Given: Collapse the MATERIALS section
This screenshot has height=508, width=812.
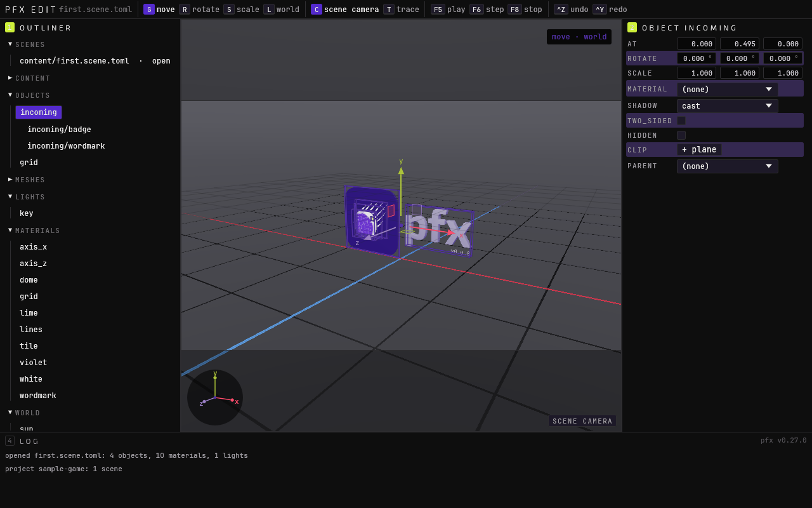Looking at the screenshot, I should tap(10, 231).
